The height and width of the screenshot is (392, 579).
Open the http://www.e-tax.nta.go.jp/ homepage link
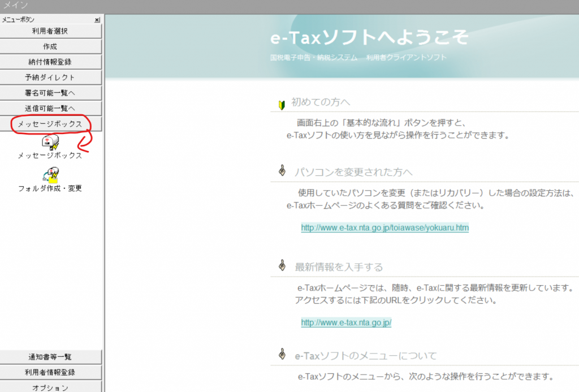coord(346,322)
